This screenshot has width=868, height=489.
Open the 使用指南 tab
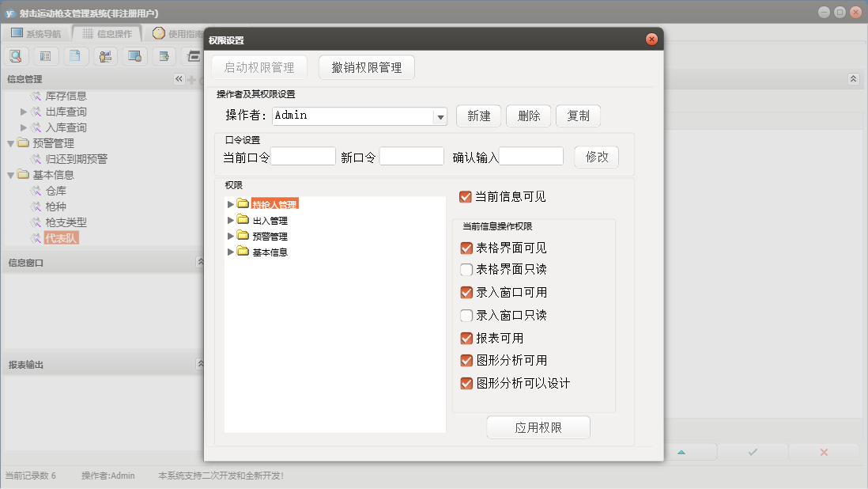(176, 34)
